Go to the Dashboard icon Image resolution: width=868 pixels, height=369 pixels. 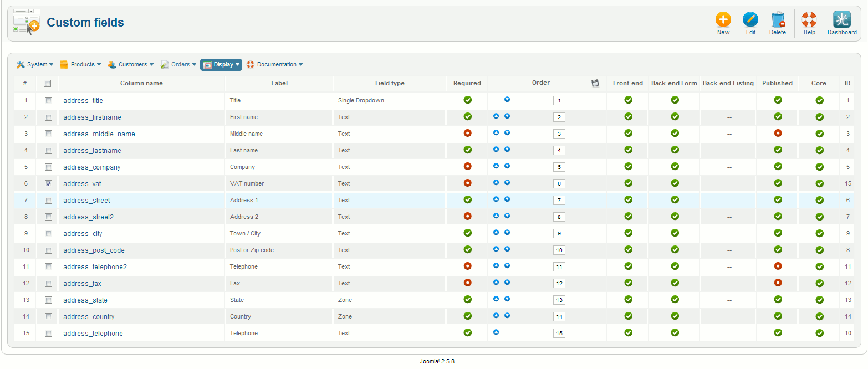842,20
